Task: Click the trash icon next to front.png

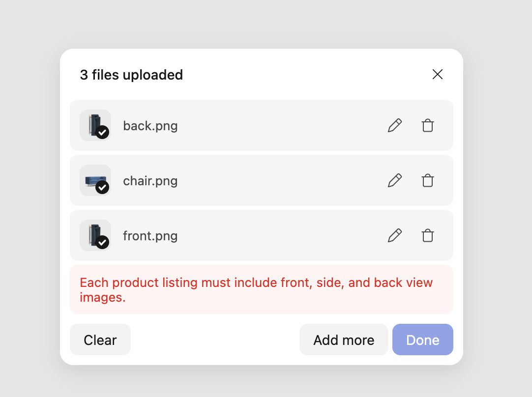Action: pyautogui.click(x=427, y=235)
